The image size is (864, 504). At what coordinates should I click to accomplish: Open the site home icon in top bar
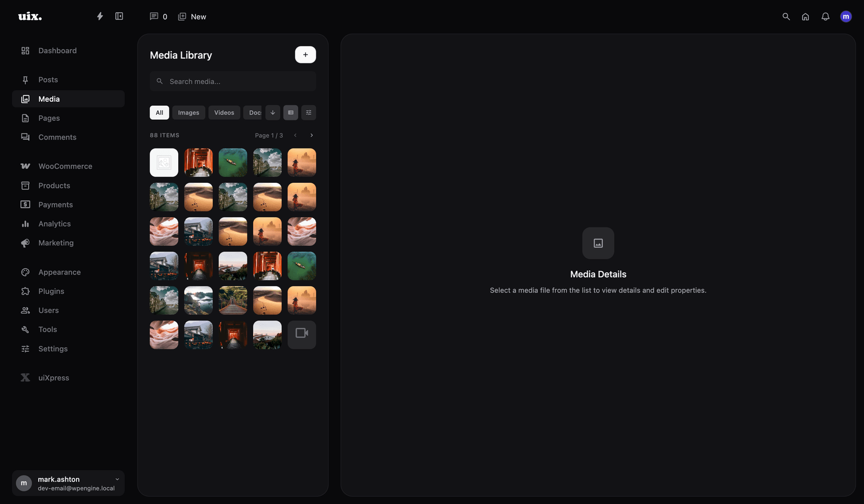tap(805, 16)
